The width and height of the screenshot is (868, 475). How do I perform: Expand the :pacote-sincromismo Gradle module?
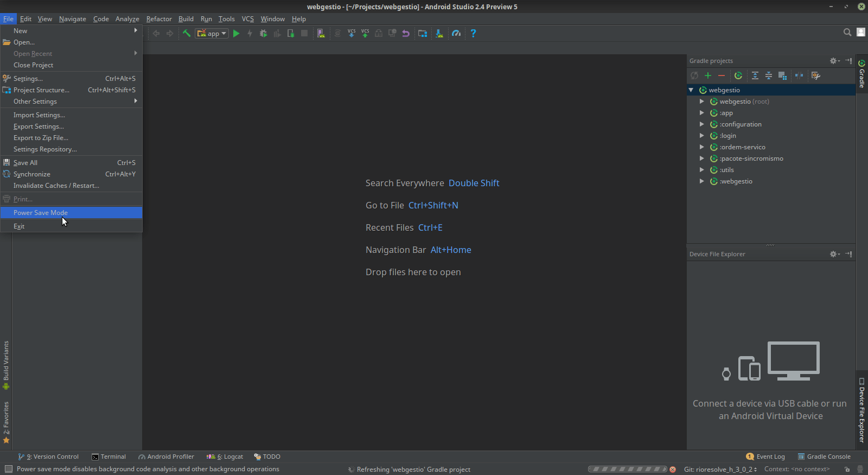(701, 159)
